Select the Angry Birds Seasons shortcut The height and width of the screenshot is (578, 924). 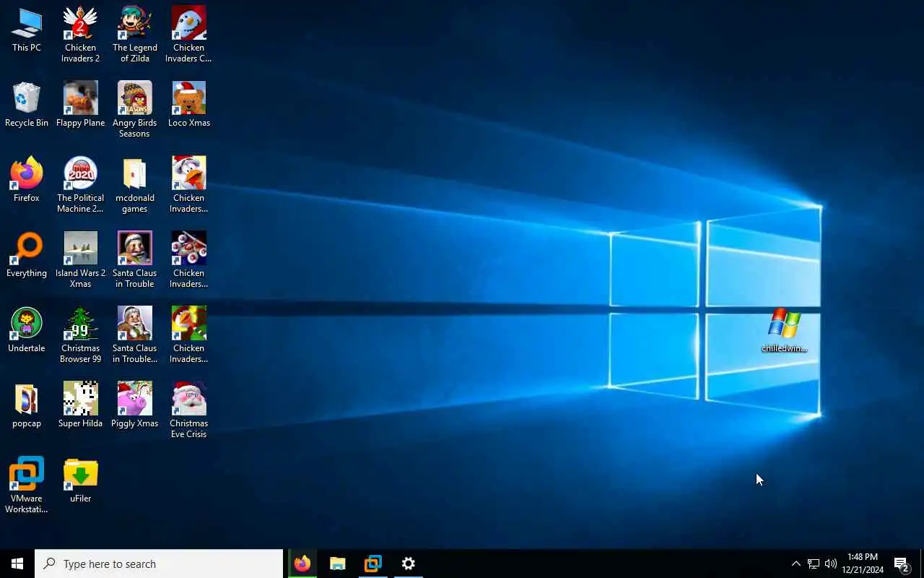(135, 110)
